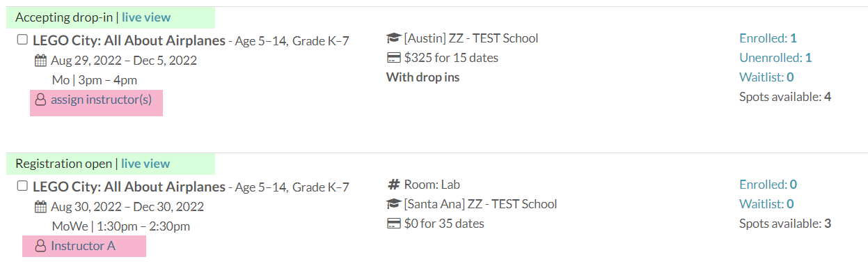Click assign instructor(s) link
Image resolution: width=868 pixels, height=280 pixels.
coord(101,100)
